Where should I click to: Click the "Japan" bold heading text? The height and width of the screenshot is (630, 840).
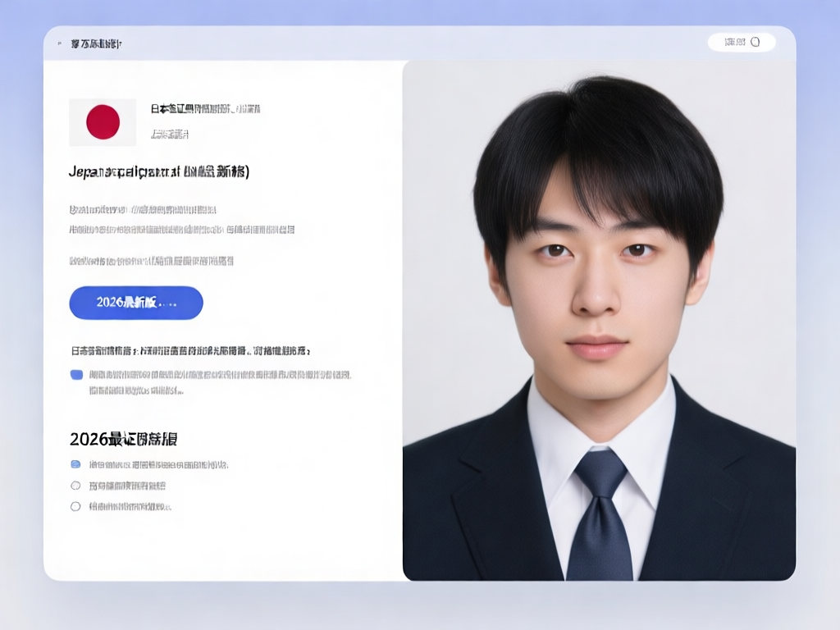pos(159,171)
